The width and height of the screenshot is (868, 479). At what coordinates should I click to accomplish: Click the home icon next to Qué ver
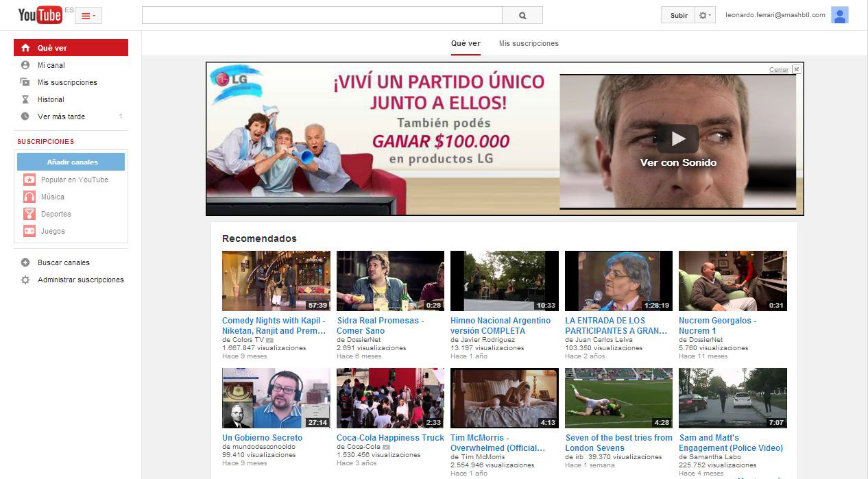pos(25,48)
